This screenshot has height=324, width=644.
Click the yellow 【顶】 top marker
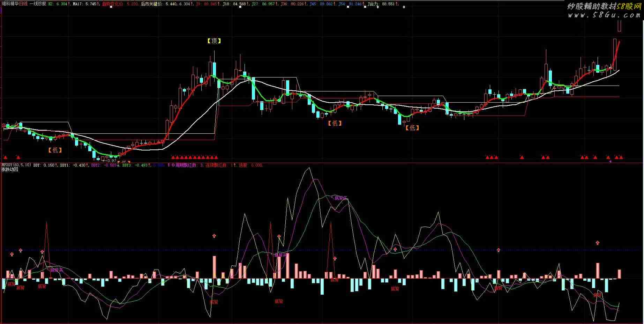tap(214, 41)
